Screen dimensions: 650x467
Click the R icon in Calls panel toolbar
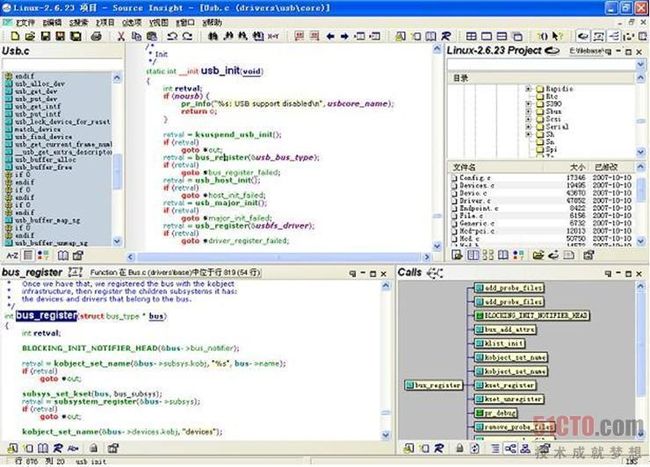(439, 448)
